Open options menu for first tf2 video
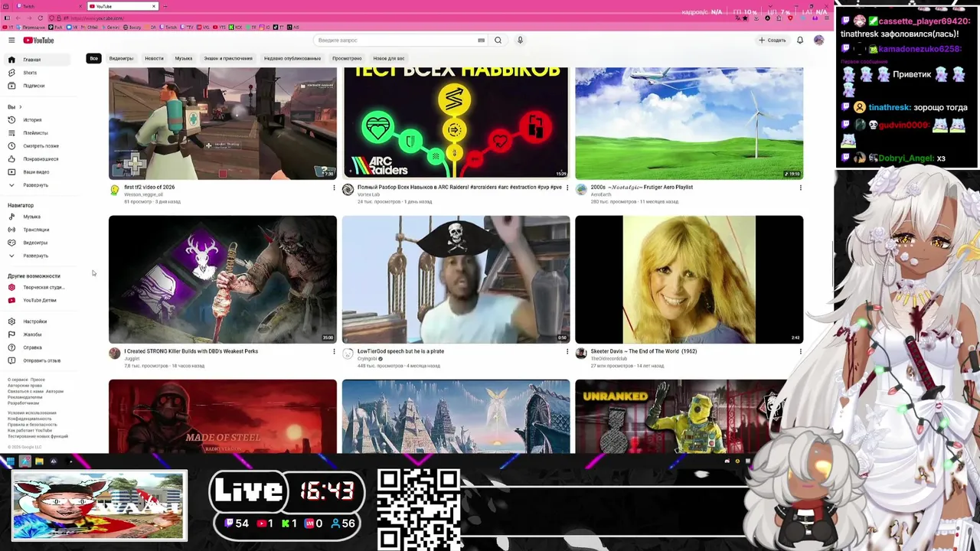 pyautogui.click(x=334, y=187)
